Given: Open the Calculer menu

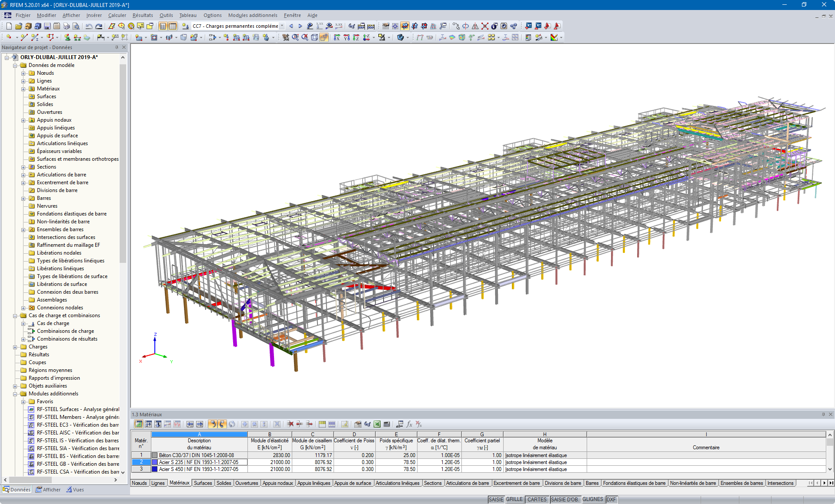Looking at the screenshot, I should point(117,15).
